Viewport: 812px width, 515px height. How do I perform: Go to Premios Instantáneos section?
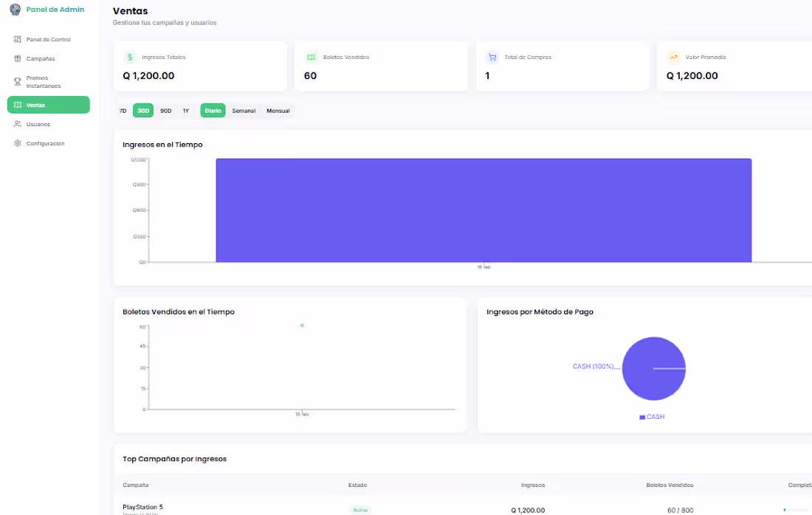click(48, 82)
